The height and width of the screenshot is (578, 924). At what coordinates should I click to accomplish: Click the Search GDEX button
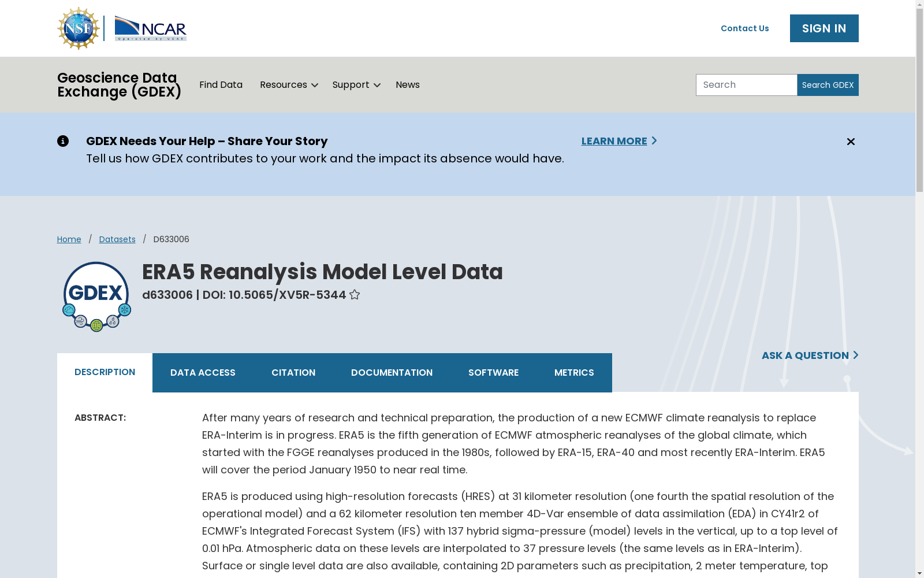pos(828,85)
